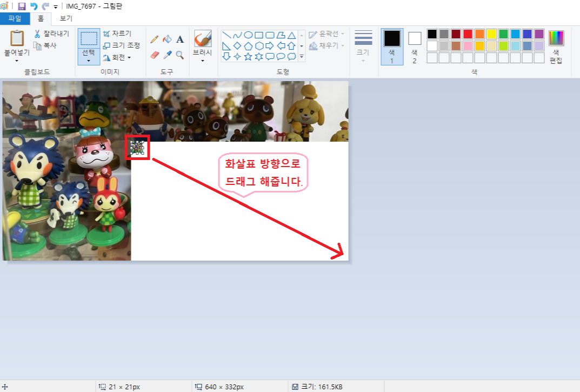Screen dimensions: 580x392
Task: Select the Text tool
Action: (180, 39)
